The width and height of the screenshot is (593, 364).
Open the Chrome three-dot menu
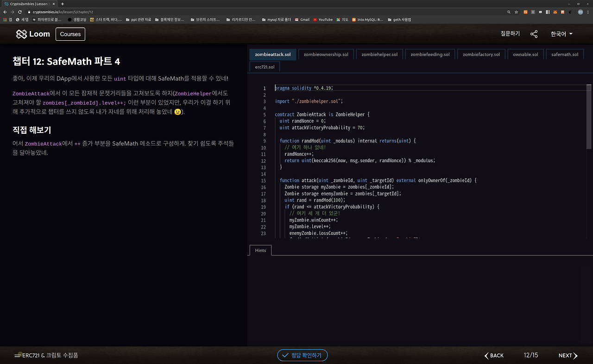point(588,12)
